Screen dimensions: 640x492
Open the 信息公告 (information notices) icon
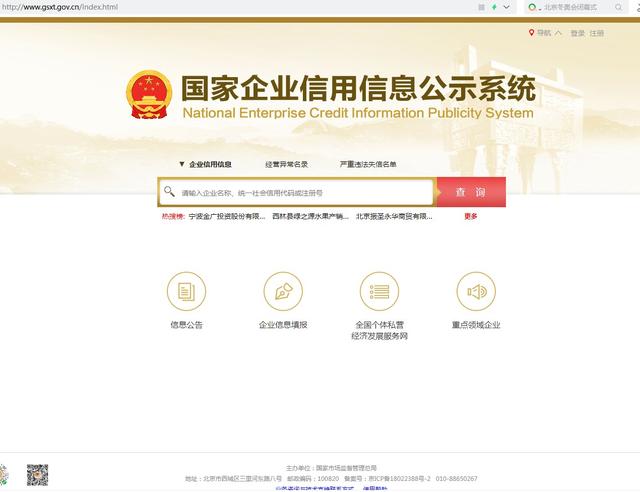(x=187, y=292)
